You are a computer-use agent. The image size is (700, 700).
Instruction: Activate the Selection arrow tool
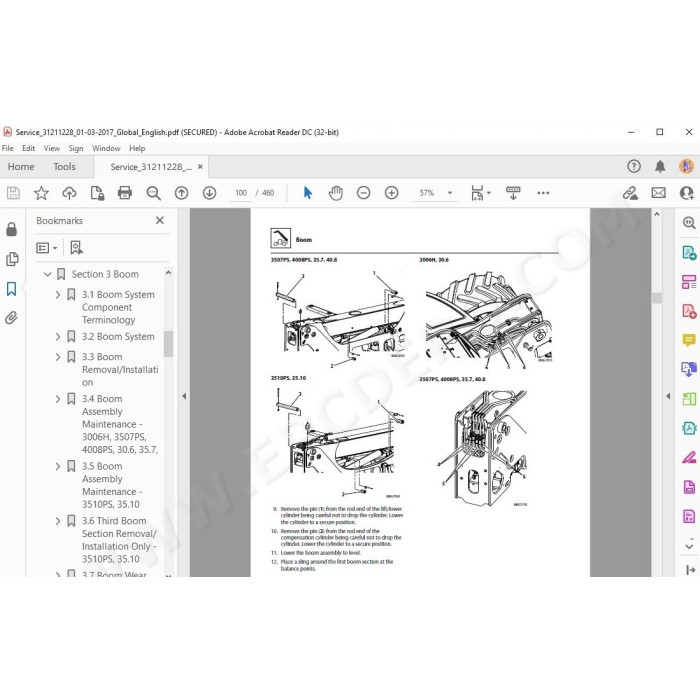point(308,193)
